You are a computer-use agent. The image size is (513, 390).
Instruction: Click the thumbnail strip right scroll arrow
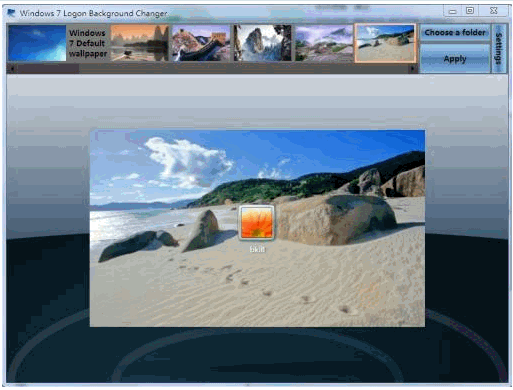[413, 69]
